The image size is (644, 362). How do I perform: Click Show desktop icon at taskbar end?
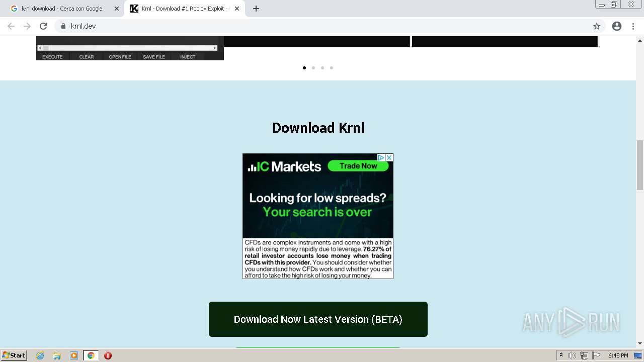(638, 355)
